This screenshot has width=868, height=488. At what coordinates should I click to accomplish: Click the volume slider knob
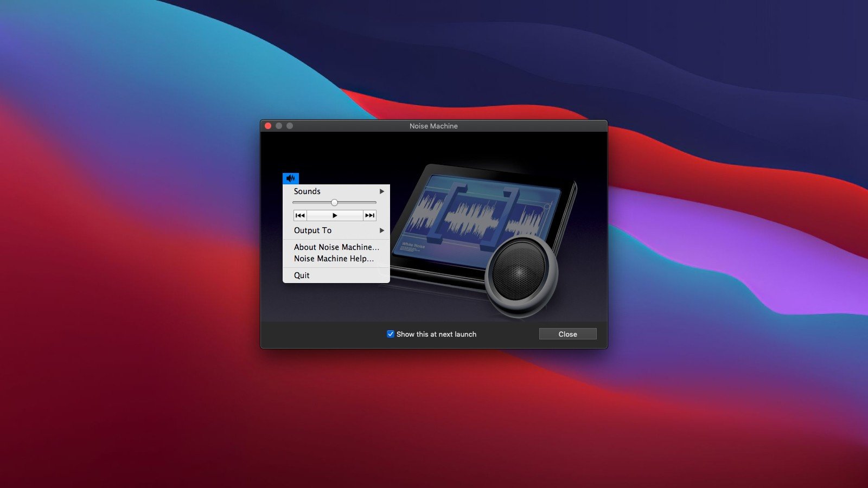334,203
